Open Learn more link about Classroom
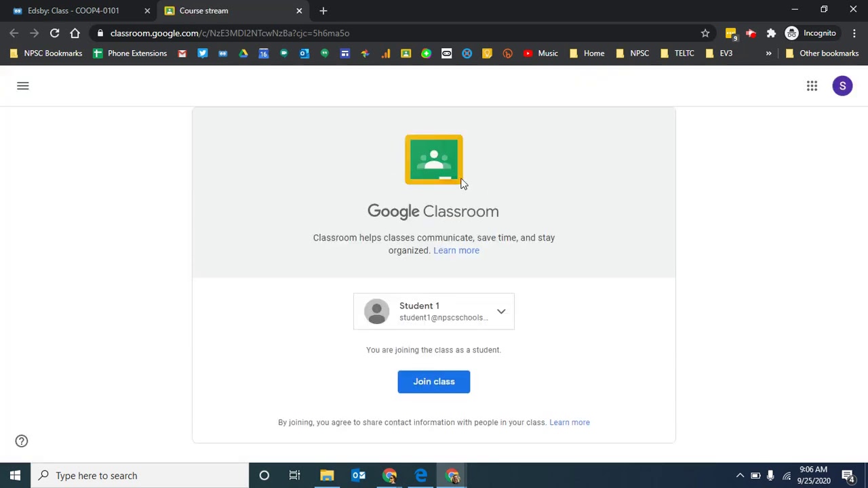This screenshot has width=868, height=488. coord(456,250)
